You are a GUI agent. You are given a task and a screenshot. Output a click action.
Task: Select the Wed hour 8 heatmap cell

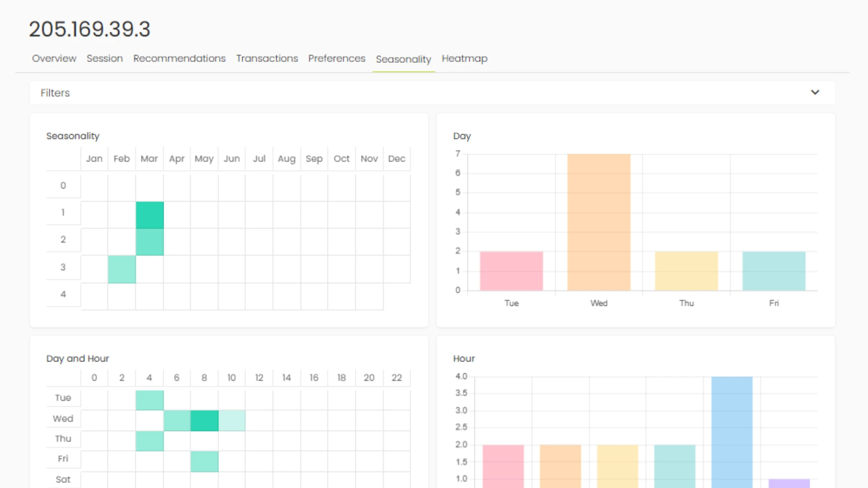[x=204, y=421]
